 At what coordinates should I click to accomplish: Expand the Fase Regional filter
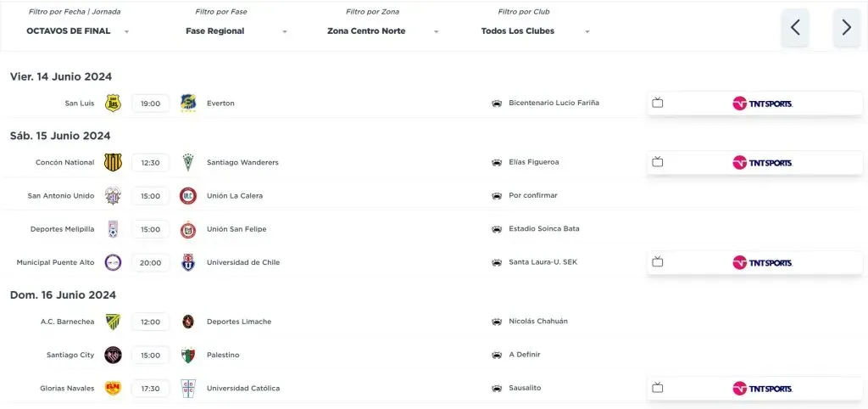point(236,31)
